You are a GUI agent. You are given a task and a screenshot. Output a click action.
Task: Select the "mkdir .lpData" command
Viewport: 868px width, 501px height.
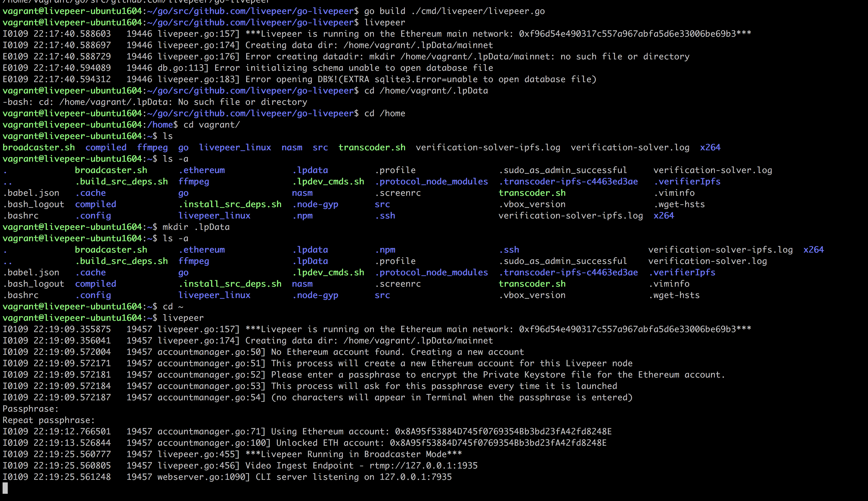point(196,227)
